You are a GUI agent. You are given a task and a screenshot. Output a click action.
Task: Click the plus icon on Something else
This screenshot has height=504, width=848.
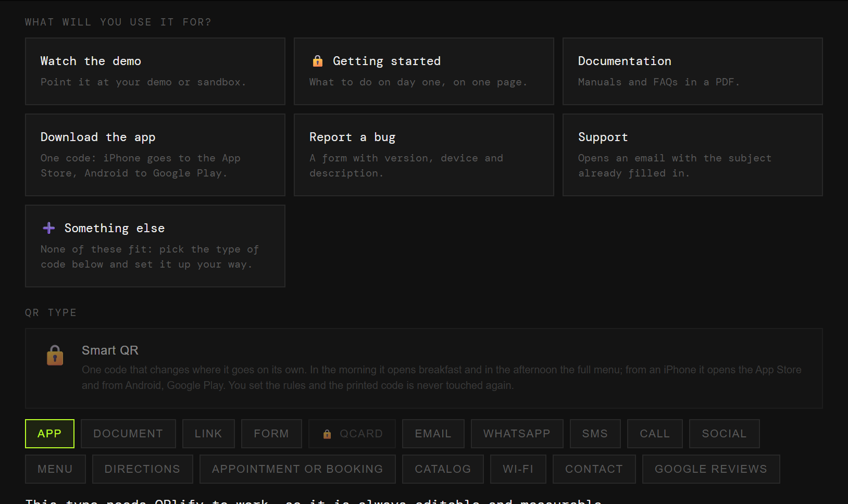[x=49, y=228]
